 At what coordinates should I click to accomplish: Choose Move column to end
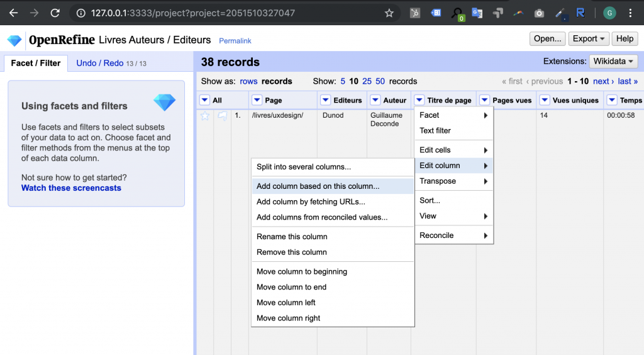[x=333, y=287]
